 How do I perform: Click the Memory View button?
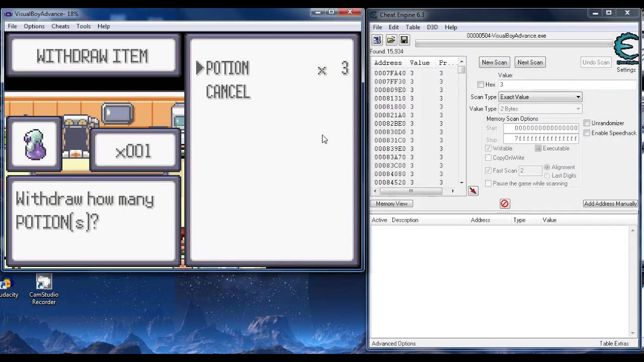pyautogui.click(x=391, y=204)
